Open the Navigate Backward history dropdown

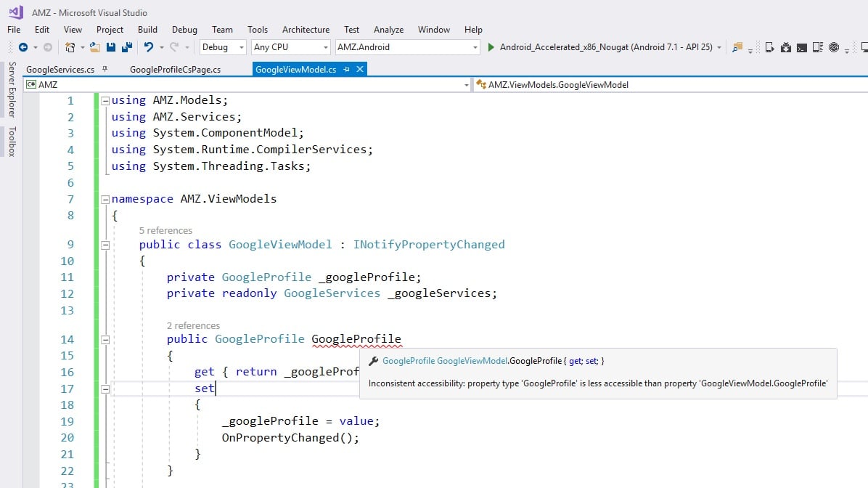coord(35,48)
